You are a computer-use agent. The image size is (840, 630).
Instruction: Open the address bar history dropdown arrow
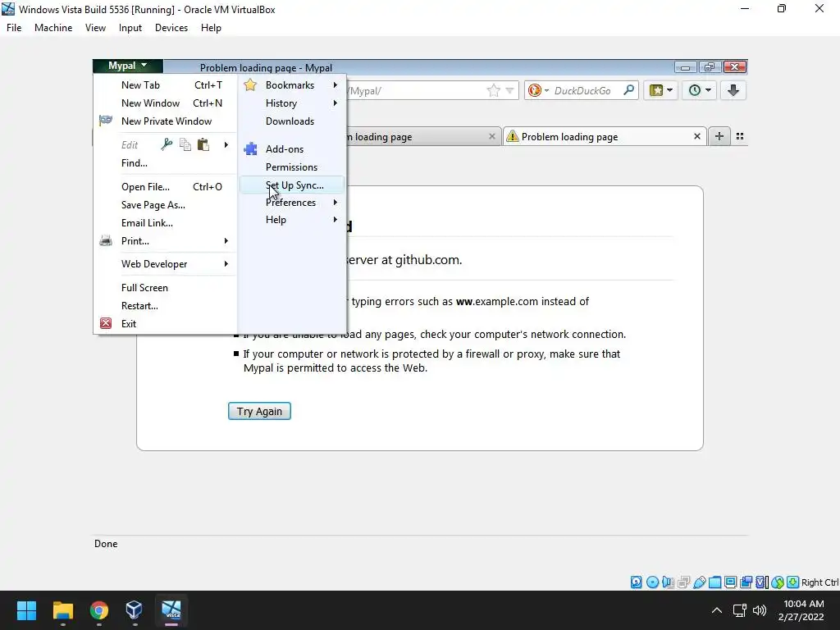[x=510, y=90]
